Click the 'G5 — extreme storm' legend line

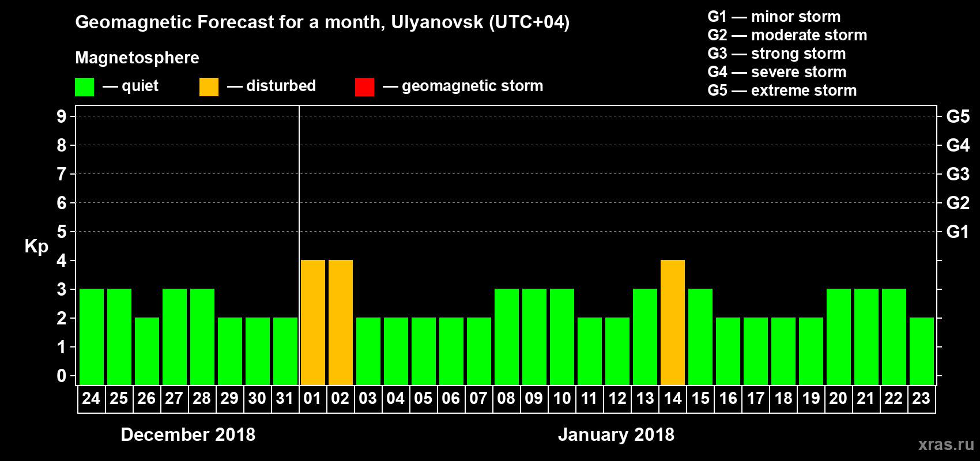[x=782, y=90]
